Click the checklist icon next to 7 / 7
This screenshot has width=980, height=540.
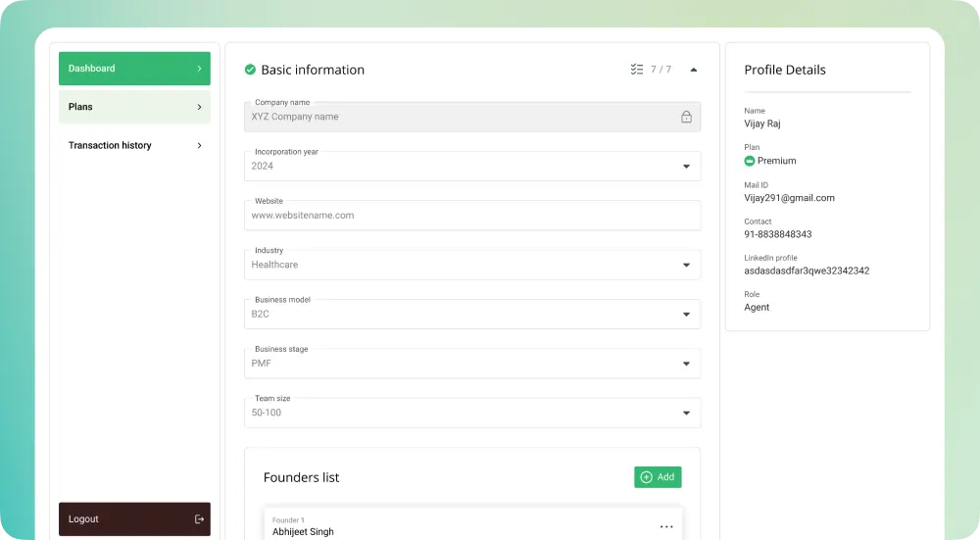(x=637, y=70)
